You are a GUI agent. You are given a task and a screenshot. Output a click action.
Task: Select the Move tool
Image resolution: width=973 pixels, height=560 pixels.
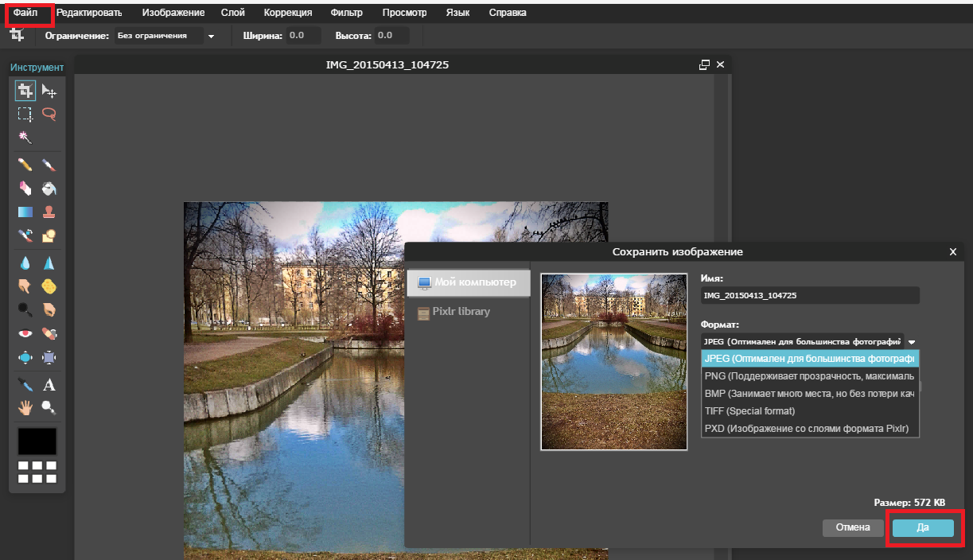pyautogui.click(x=49, y=90)
